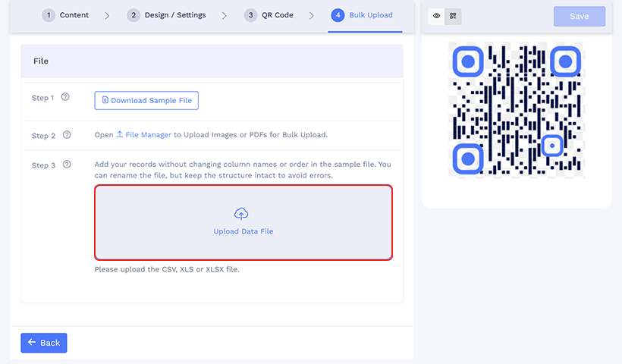The width and height of the screenshot is (622, 364).
Task: Click the chevron after QR Code step
Action: click(x=311, y=16)
